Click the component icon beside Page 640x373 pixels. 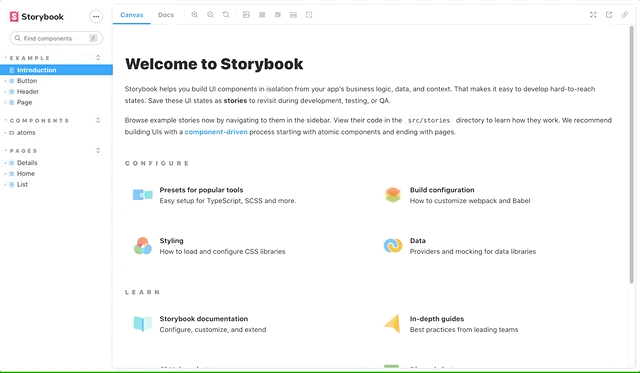pyautogui.click(x=11, y=102)
